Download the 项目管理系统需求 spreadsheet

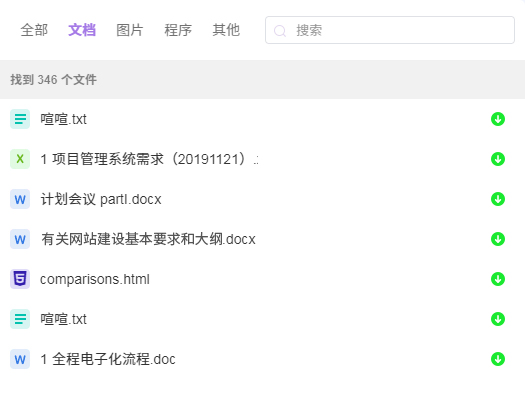pyautogui.click(x=498, y=159)
